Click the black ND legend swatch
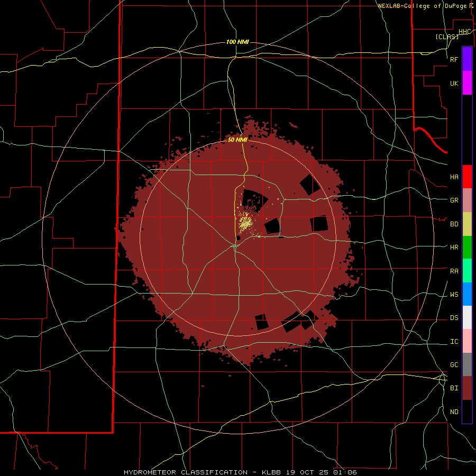 tap(467, 411)
